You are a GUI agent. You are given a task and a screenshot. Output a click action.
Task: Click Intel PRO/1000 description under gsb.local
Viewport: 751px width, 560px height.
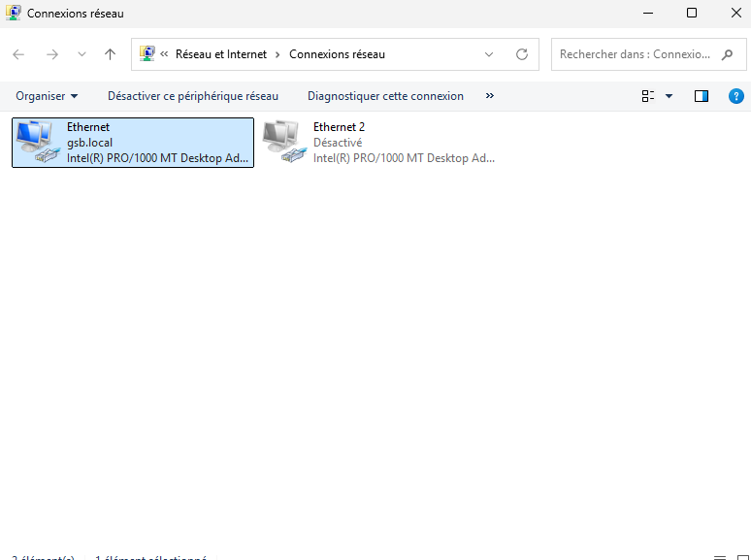click(157, 158)
